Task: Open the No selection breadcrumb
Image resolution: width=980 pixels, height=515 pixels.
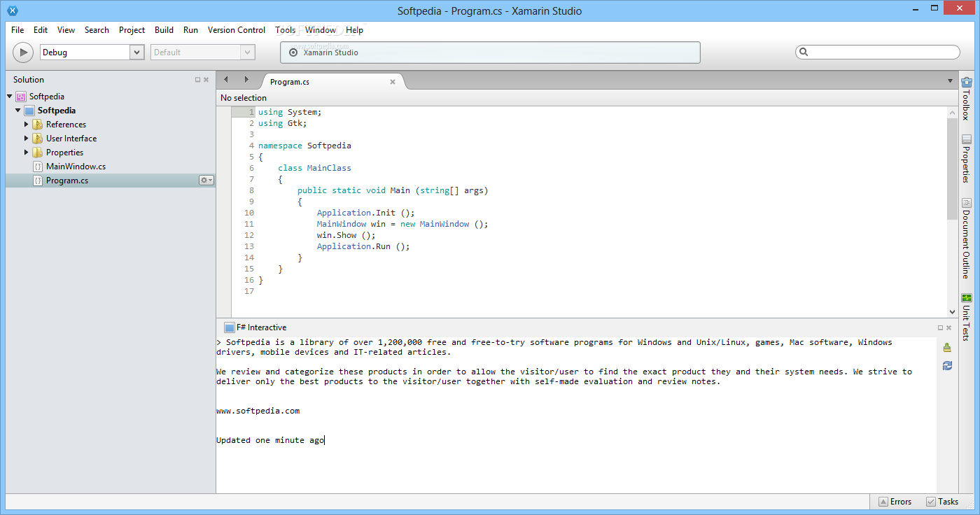Action: tap(244, 98)
